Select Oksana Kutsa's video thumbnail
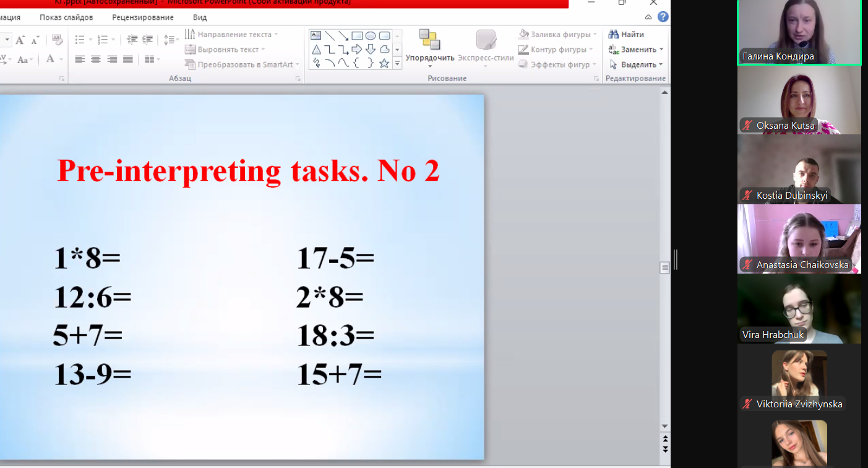868x468 pixels. click(x=799, y=100)
